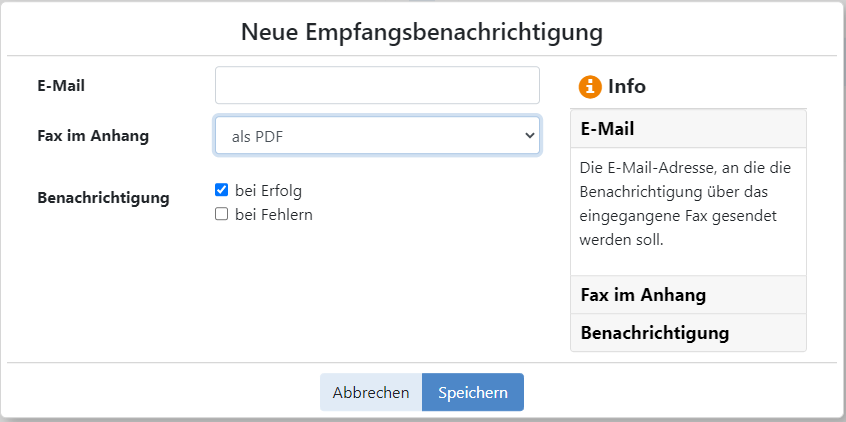Screen dimensions: 846x422
Task: Click the bei Erfolg label text
Action: coord(268,190)
